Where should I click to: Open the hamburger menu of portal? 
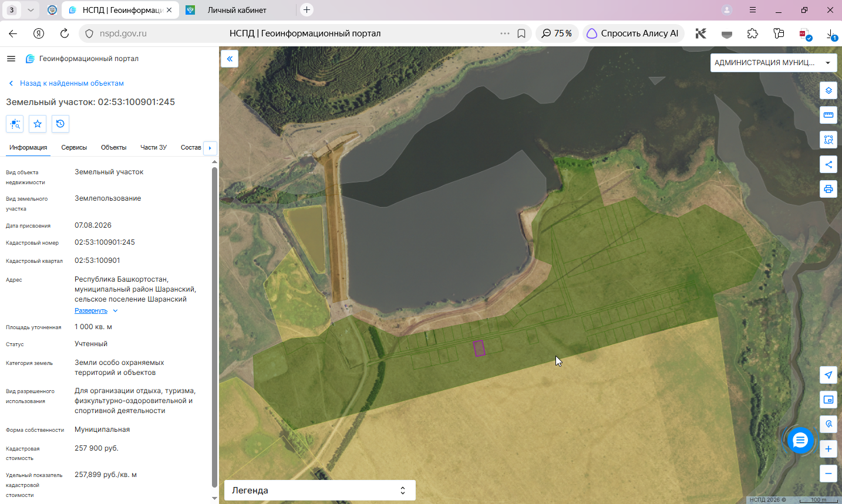11,59
